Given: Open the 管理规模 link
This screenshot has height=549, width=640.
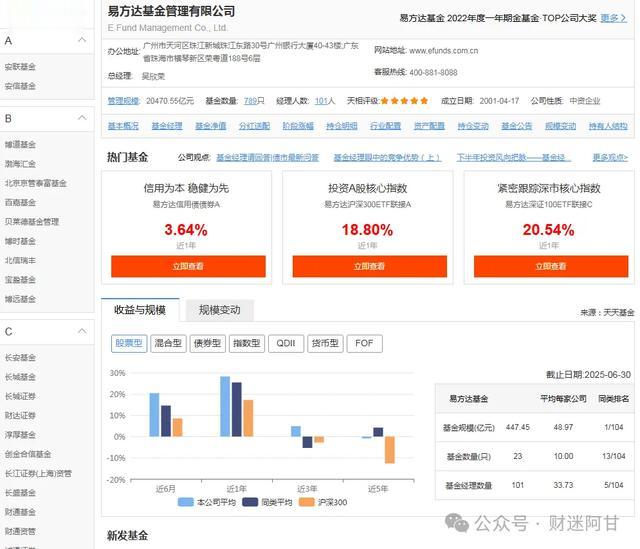Looking at the screenshot, I should pos(123,101).
